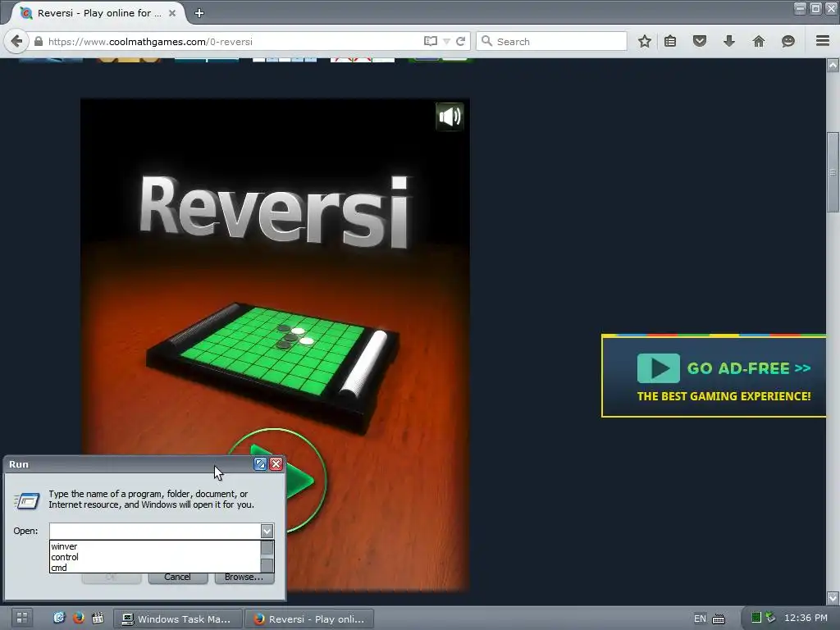Open the third quick launch icon
The image size is (840, 630).
point(98,618)
